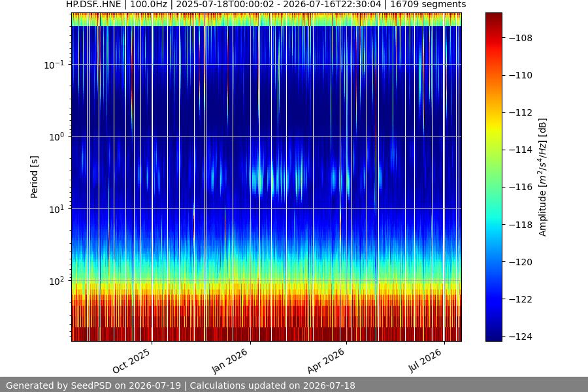Click the -110 colorbar tick label
Image resolution: width=588 pixels, height=392 pixels.
click(521, 75)
